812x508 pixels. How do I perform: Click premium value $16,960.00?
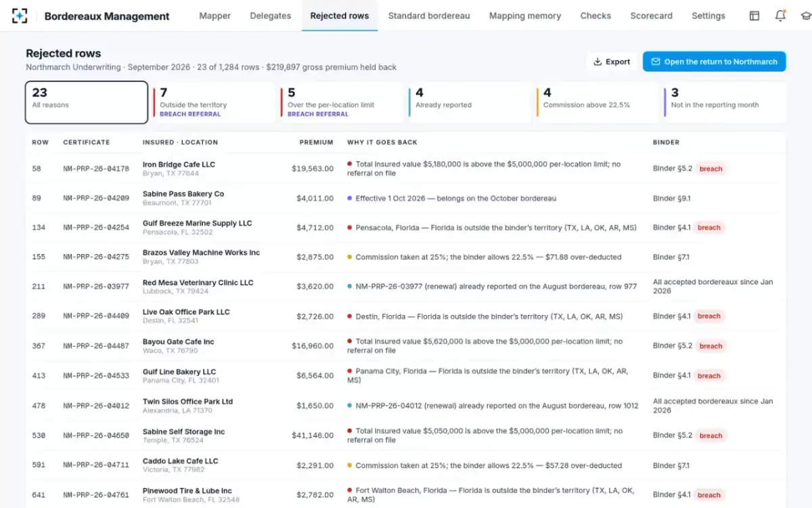click(x=313, y=346)
